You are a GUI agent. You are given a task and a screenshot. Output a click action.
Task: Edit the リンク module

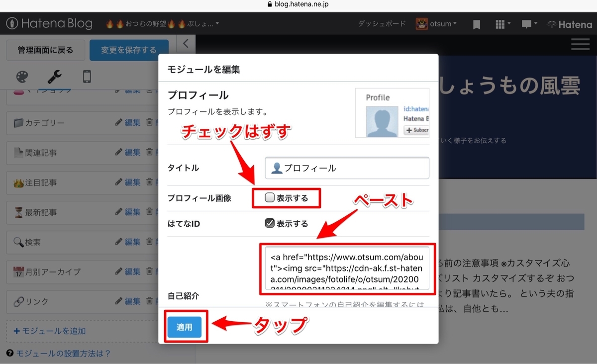(x=128, y=301)
